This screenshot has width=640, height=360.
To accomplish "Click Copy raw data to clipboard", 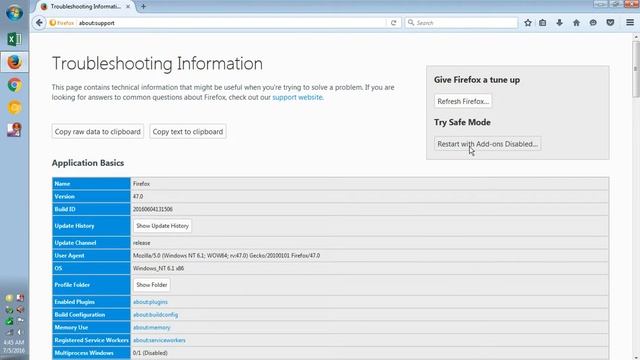I will [98, 131].
